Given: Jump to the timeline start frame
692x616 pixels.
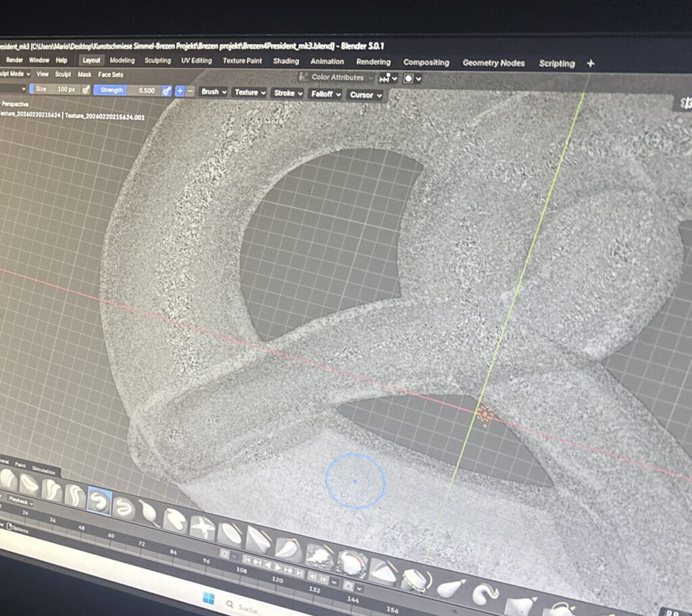Looking at the screenshot, I should coord(247,560).
